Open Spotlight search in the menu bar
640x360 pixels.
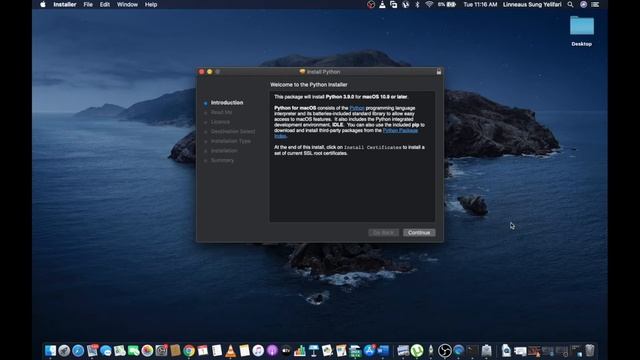(570, 4)
